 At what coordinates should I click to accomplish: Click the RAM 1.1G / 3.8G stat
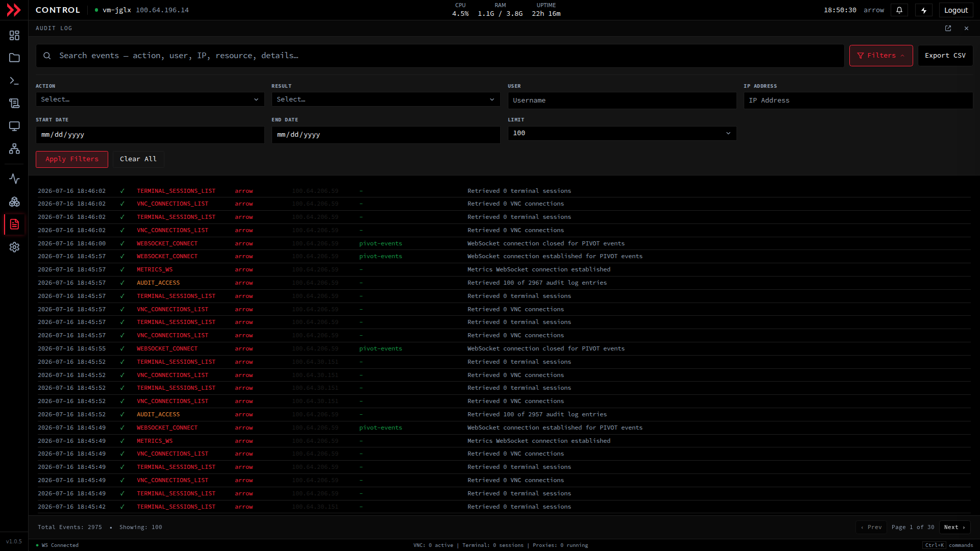point(500,10)
